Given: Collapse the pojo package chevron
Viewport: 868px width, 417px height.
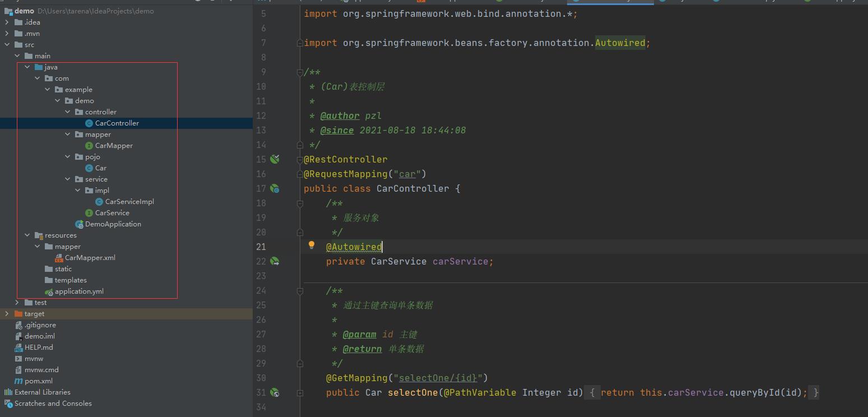Looking at the screenshot, I should (67, 157).
